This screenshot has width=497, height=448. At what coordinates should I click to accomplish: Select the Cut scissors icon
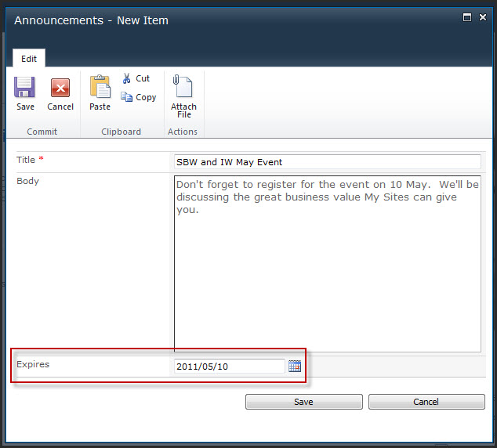tap(127, 78)
